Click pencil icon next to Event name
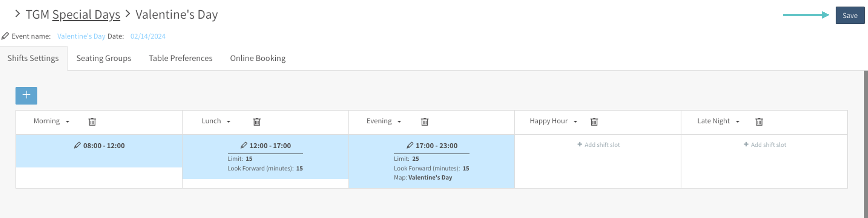Image resolution: width=868 pixels, height=218 pixels. click(5, 36)
